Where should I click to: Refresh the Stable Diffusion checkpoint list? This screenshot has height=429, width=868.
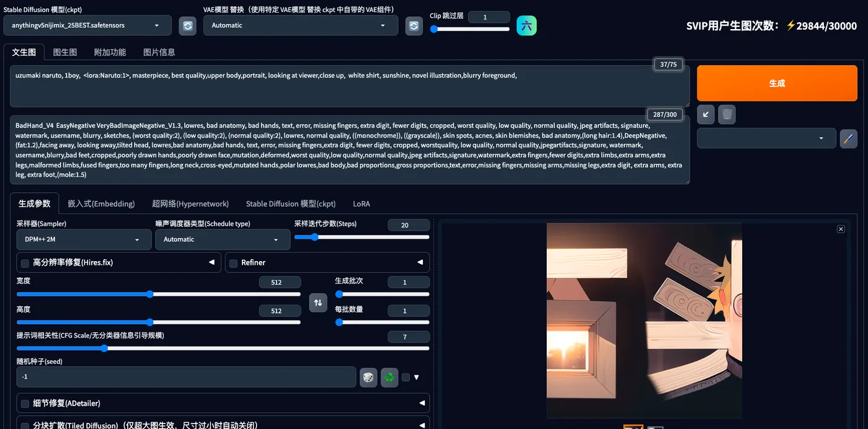coord(187,26)
